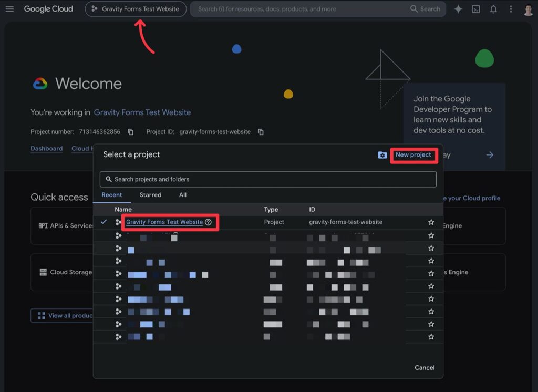
Task: Activate Cloud Shell terminal icon
Action: [x=476, y=9]
